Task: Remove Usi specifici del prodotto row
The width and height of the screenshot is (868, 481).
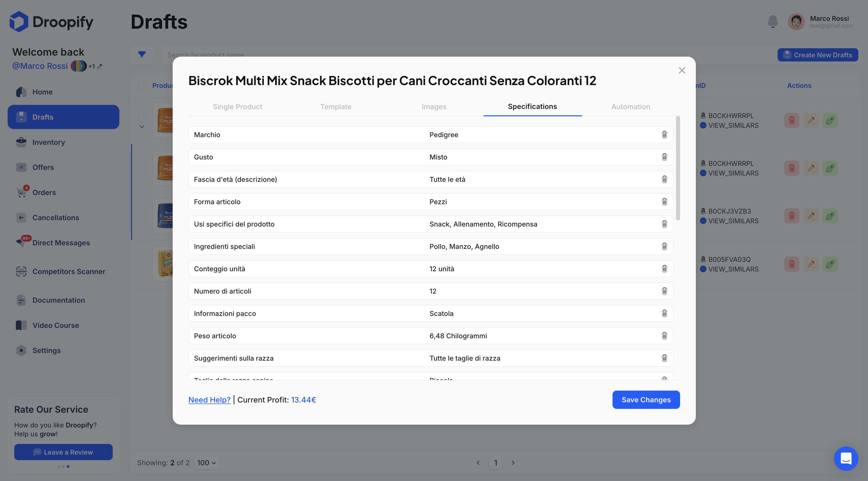Action: point(664,224)
